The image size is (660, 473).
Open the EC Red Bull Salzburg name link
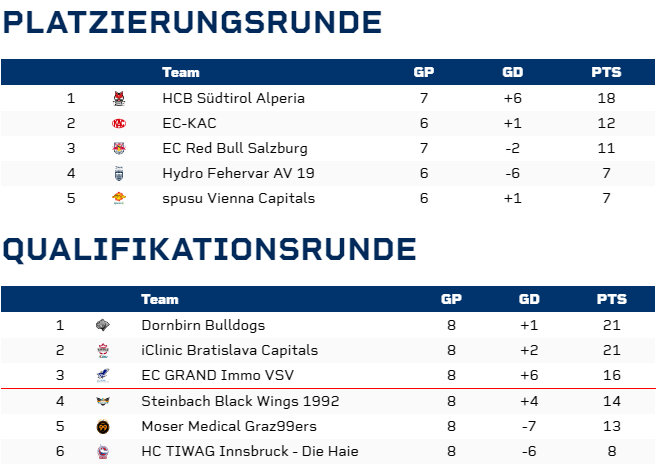tap(234, 148)
